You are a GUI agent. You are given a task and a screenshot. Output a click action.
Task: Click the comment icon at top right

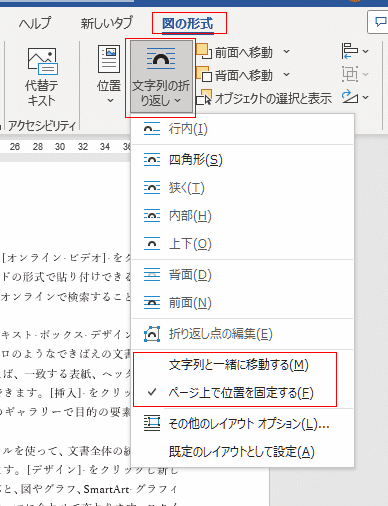380,22
